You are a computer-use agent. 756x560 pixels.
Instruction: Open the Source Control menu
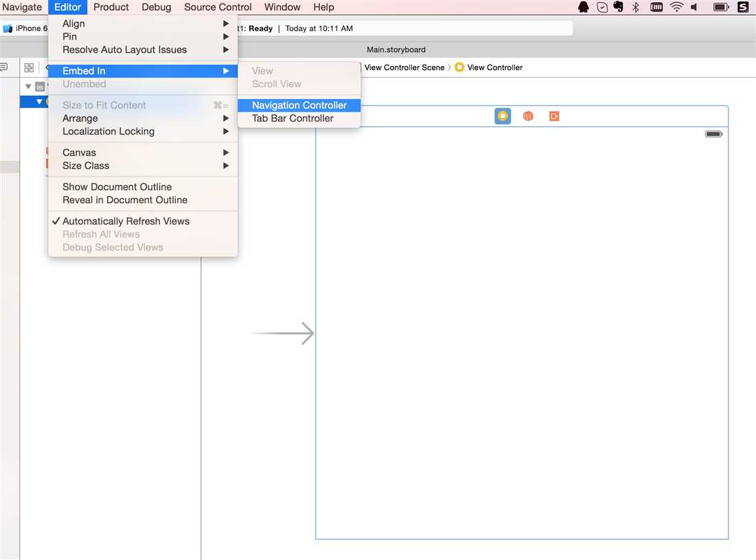[x=218, y=8]
